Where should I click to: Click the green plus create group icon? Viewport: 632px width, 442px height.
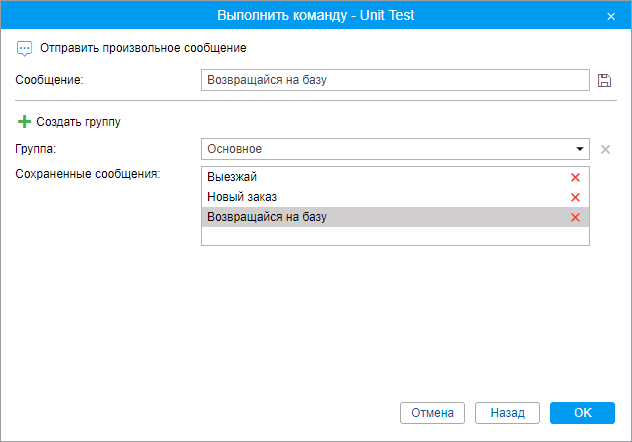(25, 122)
